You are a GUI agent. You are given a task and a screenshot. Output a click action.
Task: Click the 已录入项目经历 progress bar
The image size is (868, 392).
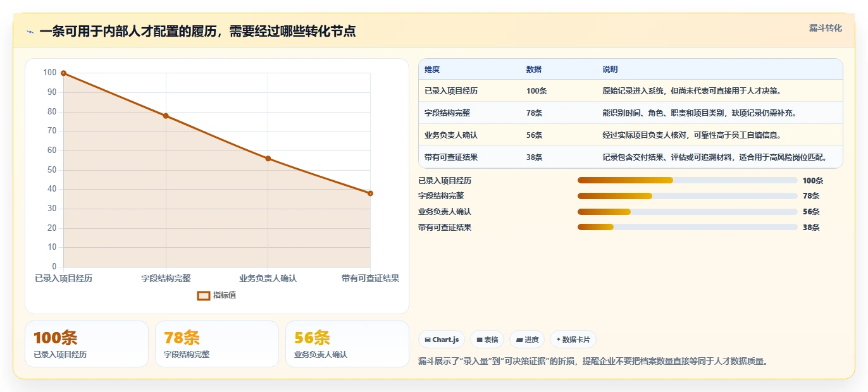click(687, 180)
